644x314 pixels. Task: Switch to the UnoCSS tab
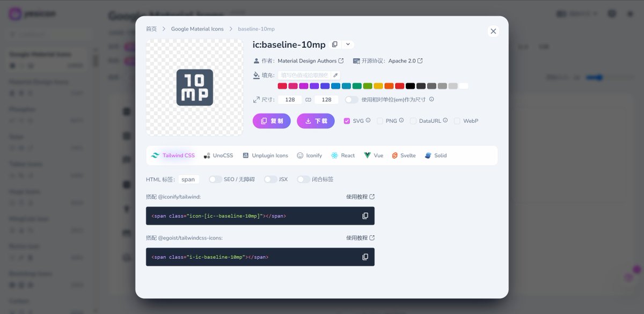[x=218, y=155]
